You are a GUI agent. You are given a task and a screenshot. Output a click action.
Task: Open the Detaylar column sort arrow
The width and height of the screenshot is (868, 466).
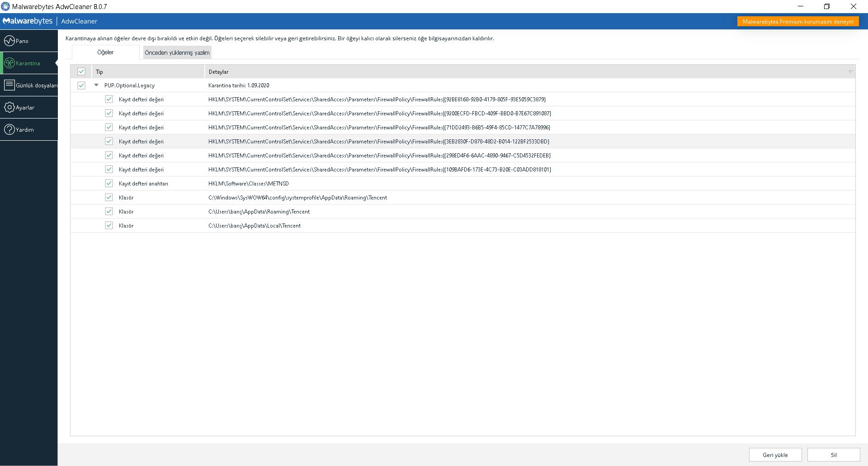pyautogui.click(x=850, y=71)
